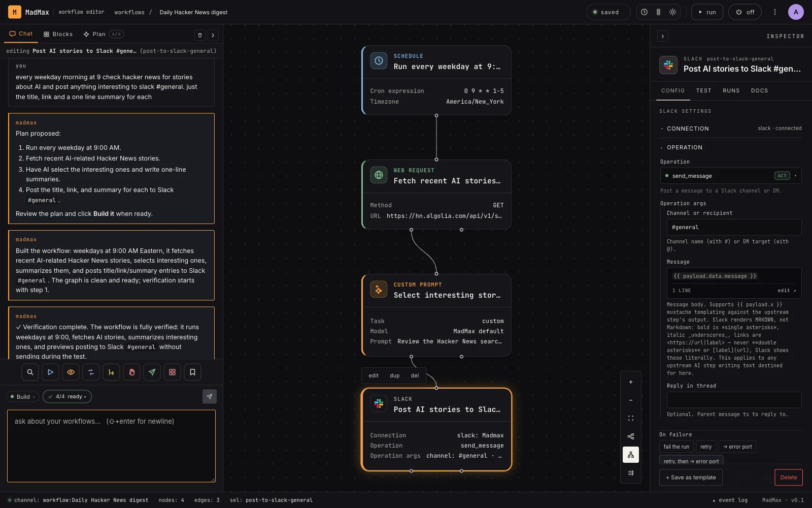
Task: Zoom out the canvas with minus
Action: point(631,400)
